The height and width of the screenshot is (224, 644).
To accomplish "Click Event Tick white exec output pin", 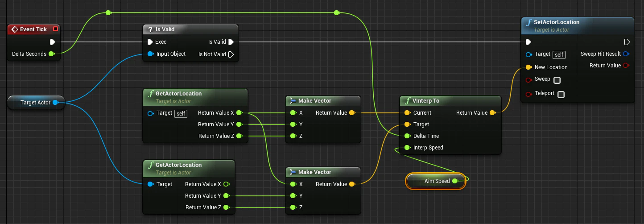I will (x=53, y=42).
